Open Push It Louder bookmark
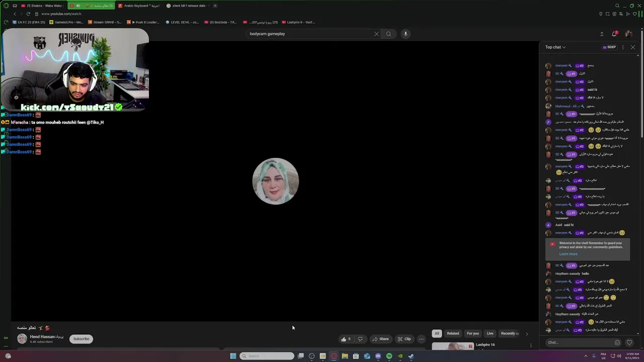The image size is (644, 362). coord(143,22)
